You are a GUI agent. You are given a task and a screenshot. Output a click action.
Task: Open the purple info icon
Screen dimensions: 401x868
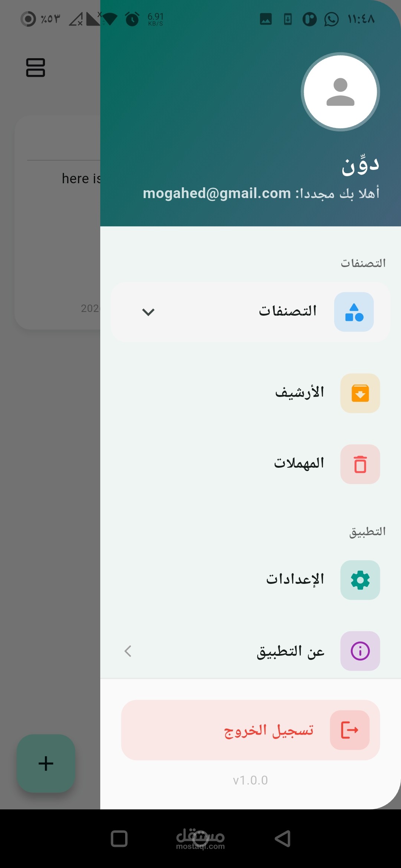click(360, 651)
